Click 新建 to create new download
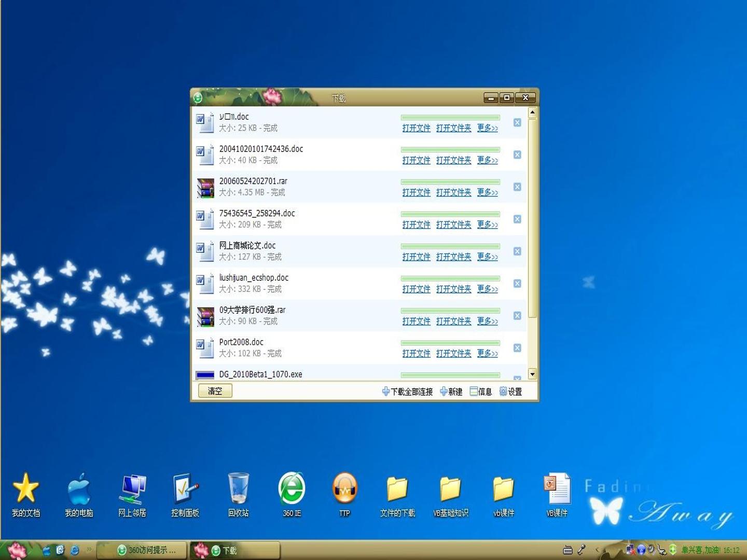This screenshot has height=560, width=747. [451, 391]
